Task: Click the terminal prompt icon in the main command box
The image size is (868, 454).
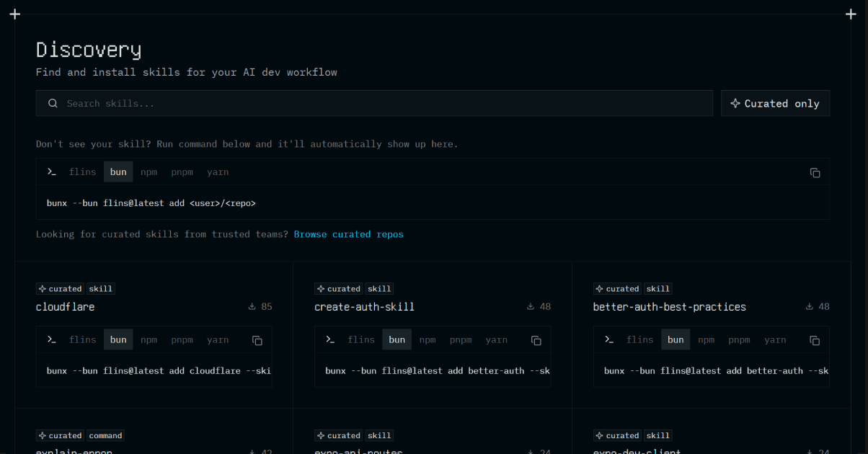Action: 51,172
